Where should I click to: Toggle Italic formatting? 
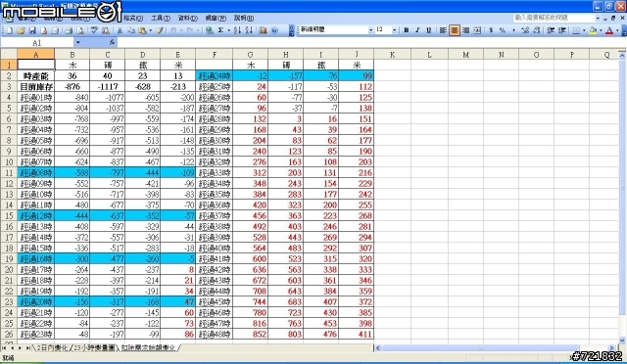pyautogui.click(x=417, y=30)
